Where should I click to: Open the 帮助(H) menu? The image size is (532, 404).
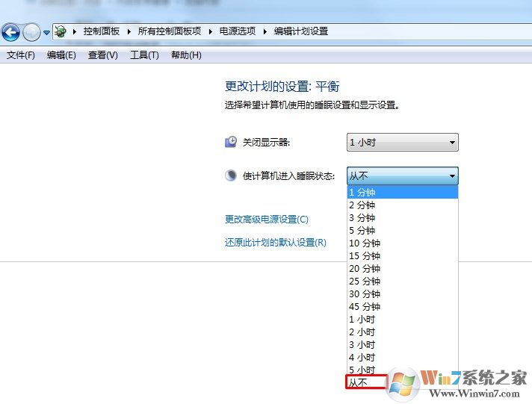(x=186, y=55)
